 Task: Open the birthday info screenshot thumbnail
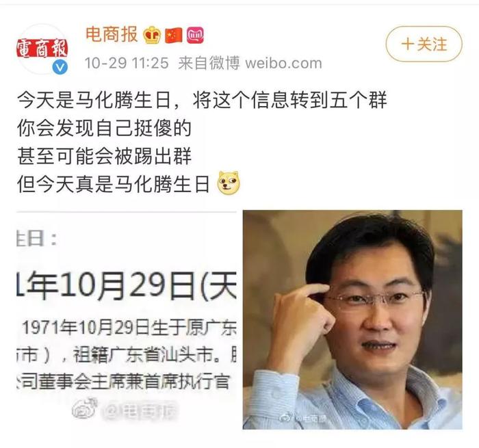pos(127,319)
